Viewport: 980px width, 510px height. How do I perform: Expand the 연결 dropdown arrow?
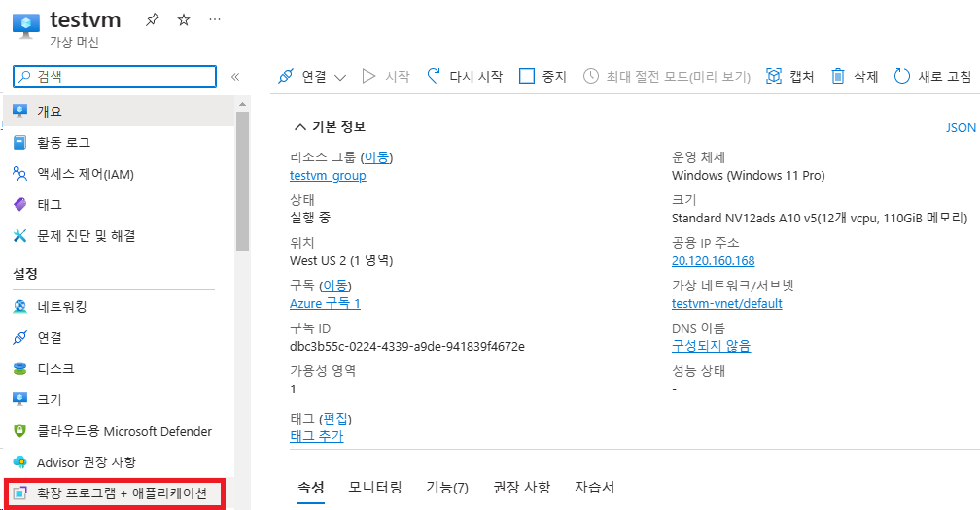click(340, 78)
